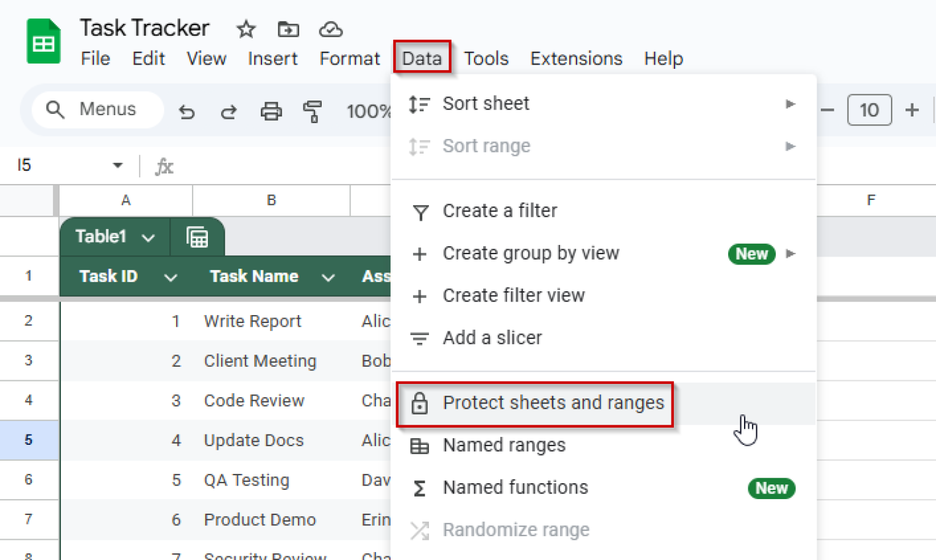Open table options next to Table1 chip

(197, 236)
